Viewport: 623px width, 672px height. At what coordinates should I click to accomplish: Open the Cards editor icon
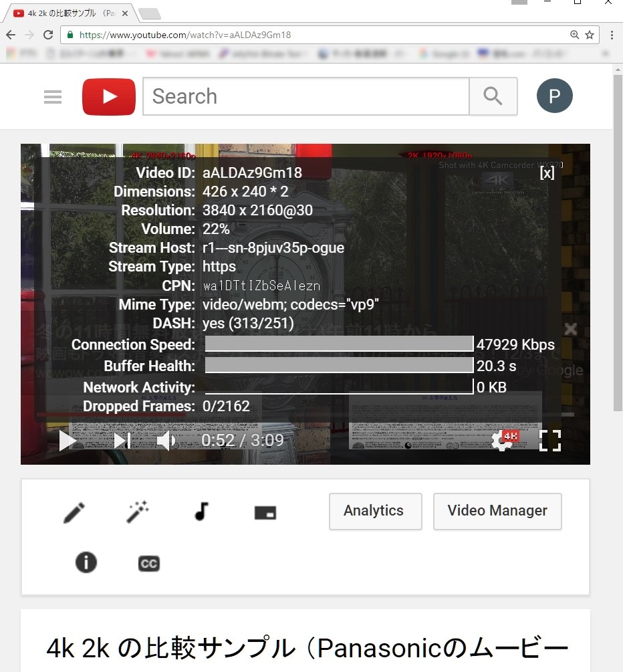pyautogui.click(x=264, y=511)
